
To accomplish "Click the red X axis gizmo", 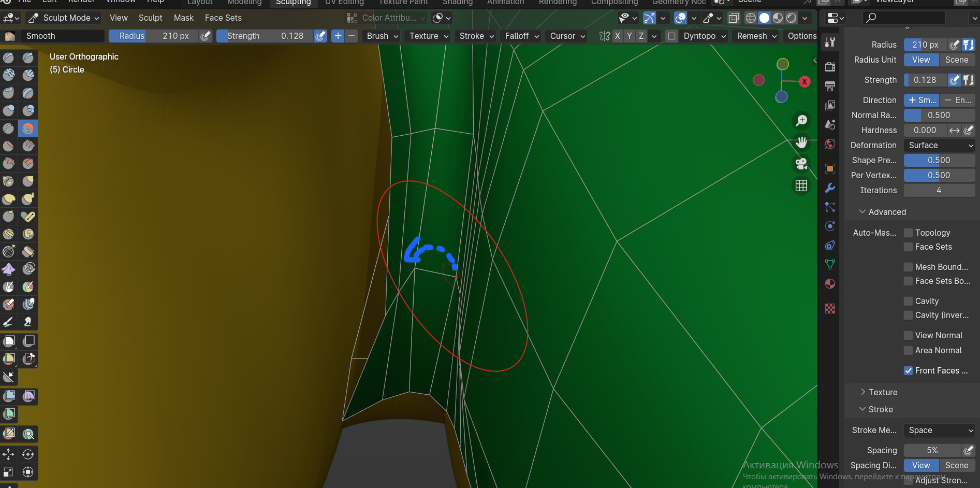I will [x=805, y=81].
